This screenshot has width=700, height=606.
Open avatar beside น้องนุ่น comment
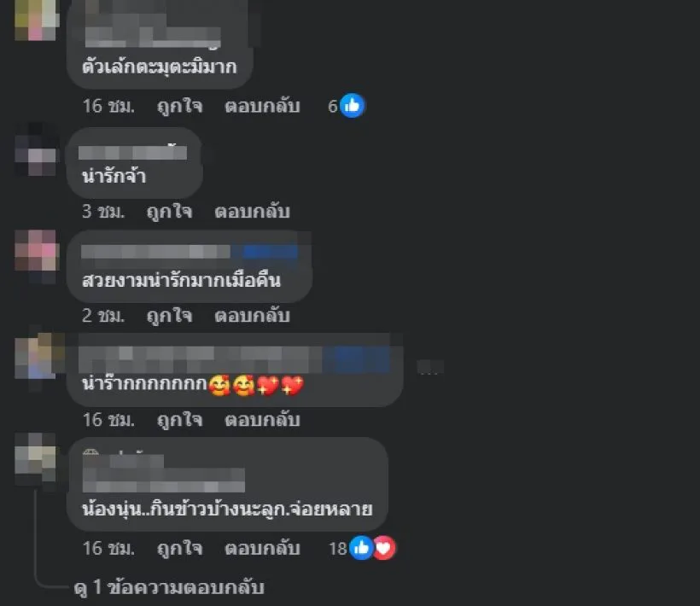coord(37,458)
